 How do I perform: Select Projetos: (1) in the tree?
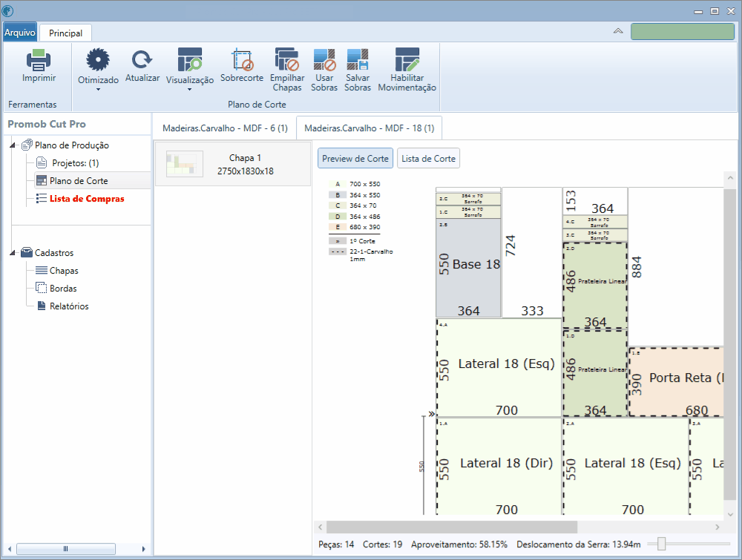pos(75,163)
